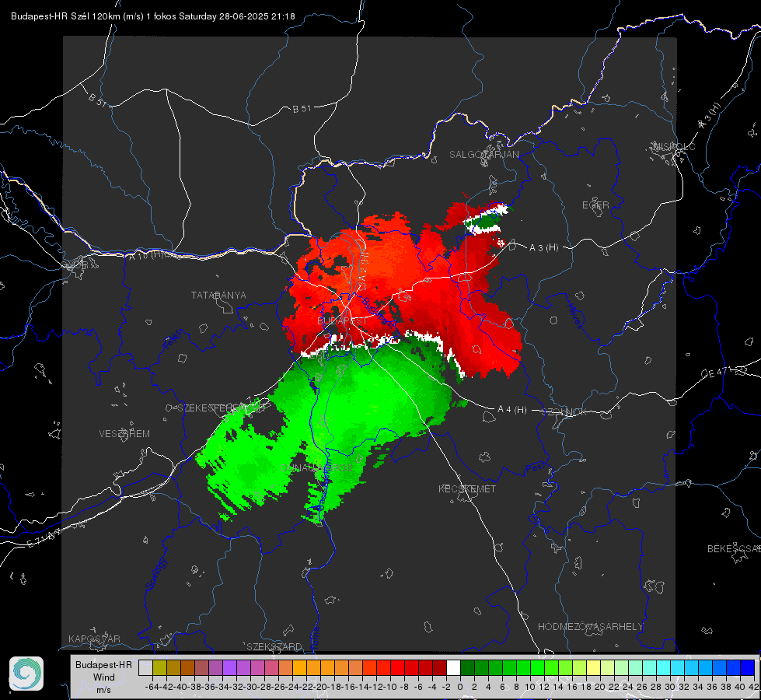This screenshot has width=761, height=700.
Task: Click the BÉKÉSCSABA city label
Action: click(x=734, y=548)
